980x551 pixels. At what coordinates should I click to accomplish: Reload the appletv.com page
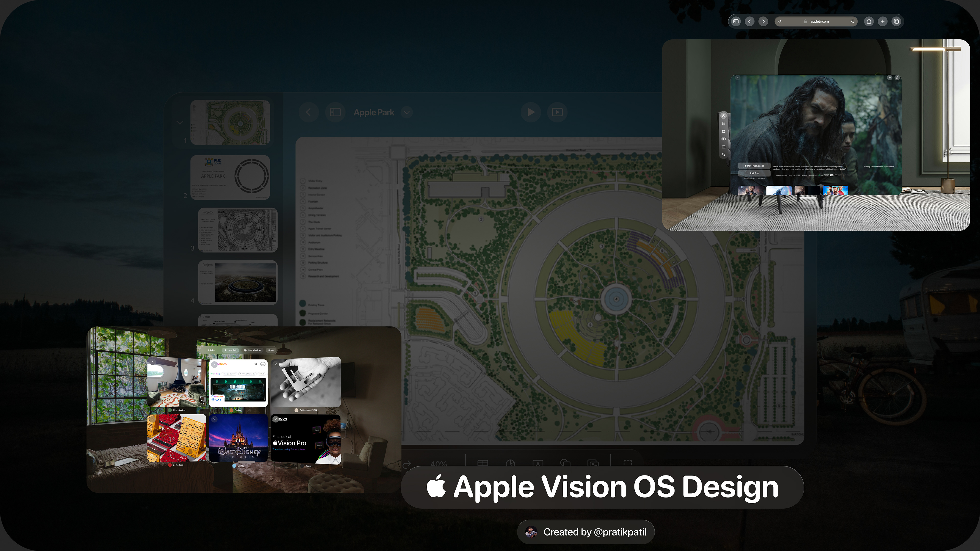pos(853,21)
